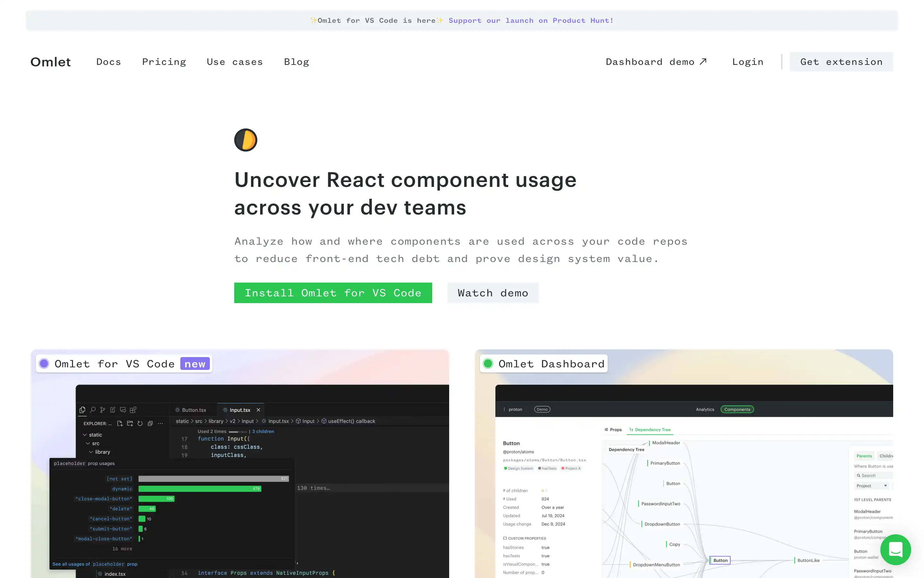Click the gray [not set] usage bar

[213, 478]
